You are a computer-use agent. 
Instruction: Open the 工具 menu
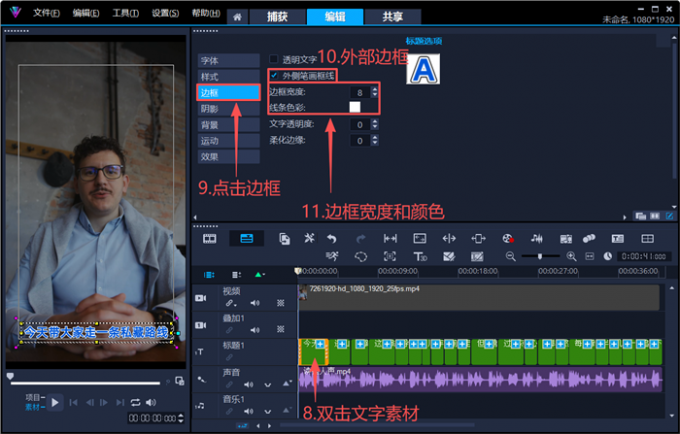125,13
